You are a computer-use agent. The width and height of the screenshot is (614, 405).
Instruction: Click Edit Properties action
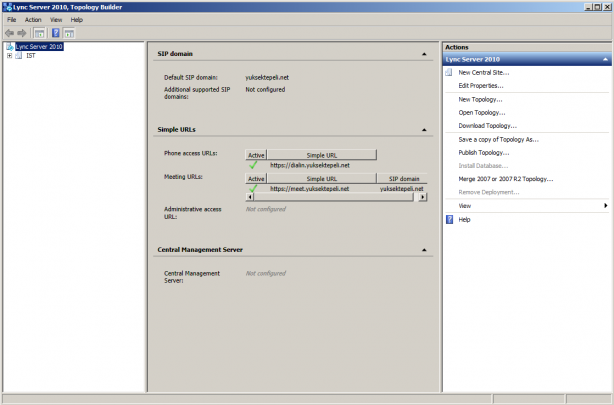[x=481, y=86]
